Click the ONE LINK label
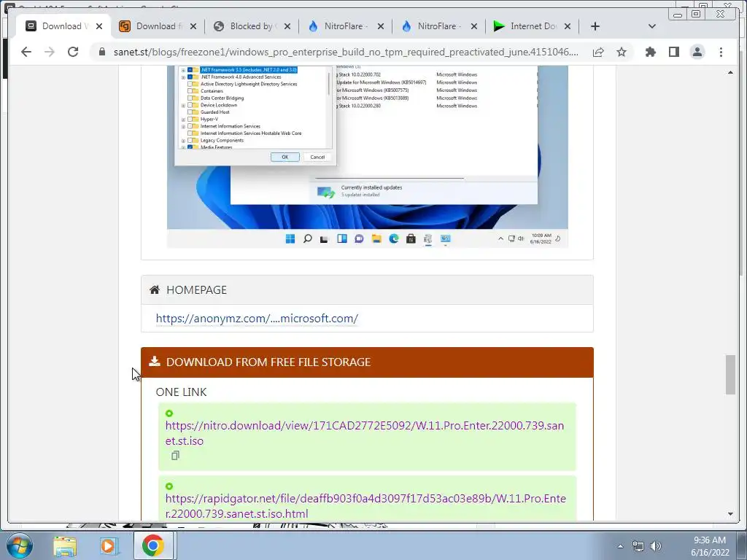The image size is (747, 560). pyautogui.click(x=181, y=392)
